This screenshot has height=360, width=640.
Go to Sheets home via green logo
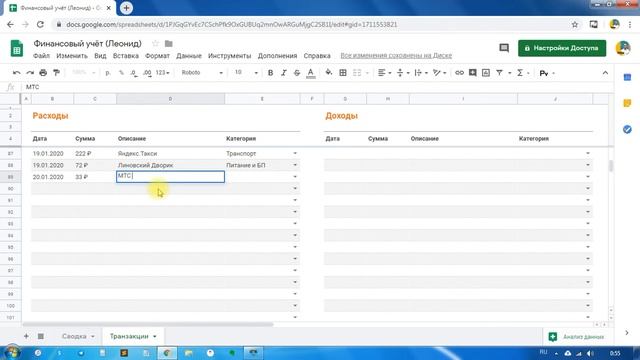[17, 48]
